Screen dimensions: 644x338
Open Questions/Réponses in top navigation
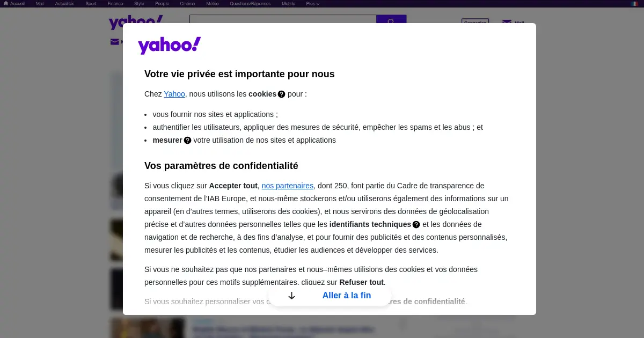tap(250, 3)
